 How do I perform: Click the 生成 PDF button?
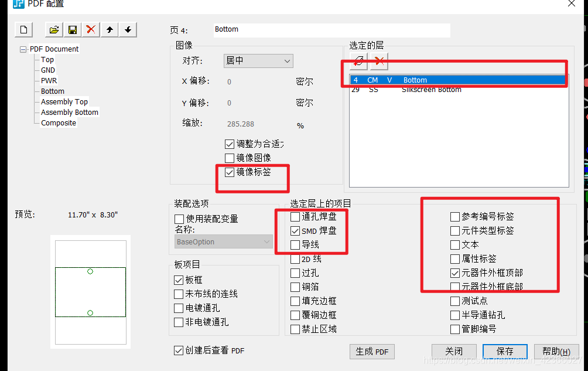click(372, 352)
